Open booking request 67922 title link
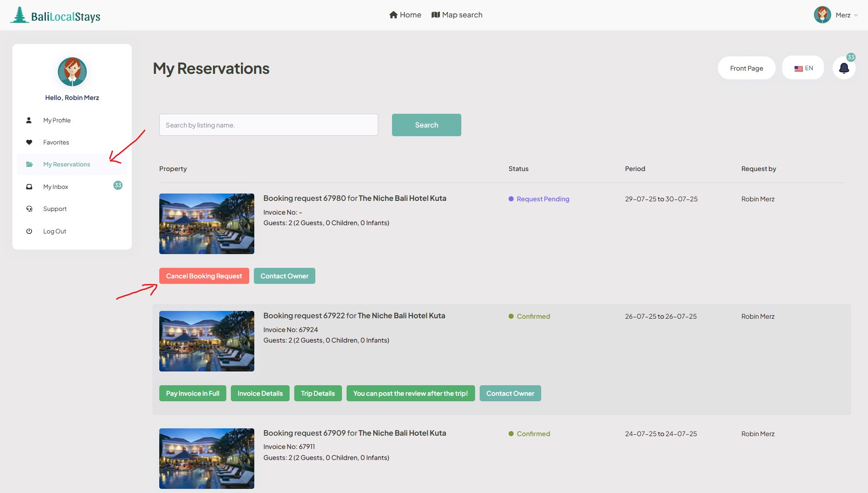This screenshot has width=868, height=493. 354,316
